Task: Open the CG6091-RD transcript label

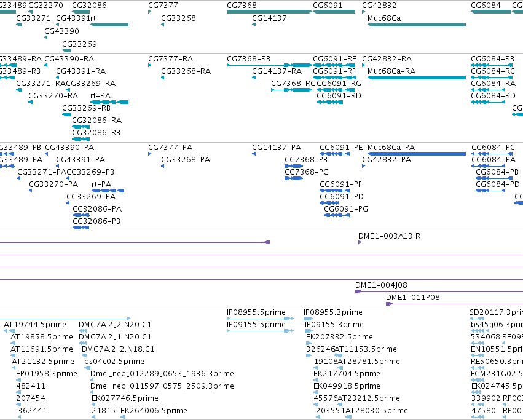Action: point(339,96)
